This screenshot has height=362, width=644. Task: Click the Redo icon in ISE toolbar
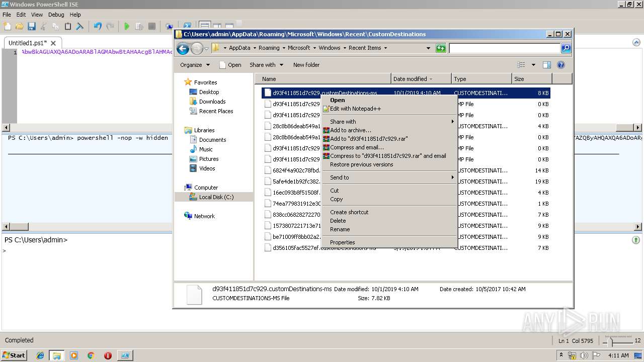(x=110, y=26)
